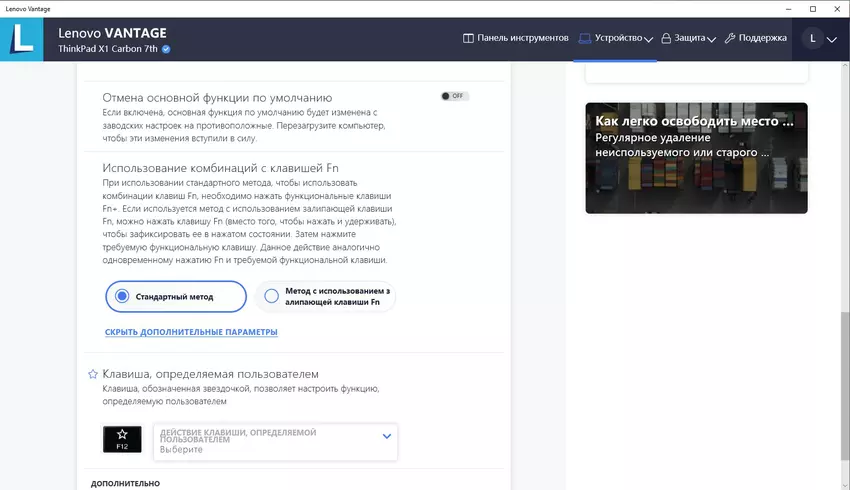The height and width of the screenshot is (490, 850).
Task: Toggle the Отмена основной функции по умолчанию switch
Action: coord(454,96)
